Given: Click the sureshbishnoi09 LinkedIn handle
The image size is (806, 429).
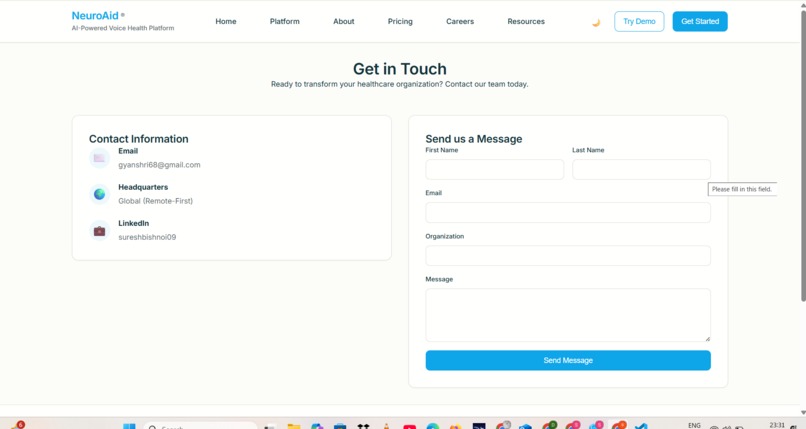Looking at the screenshot, I should (x=147, y=237).
